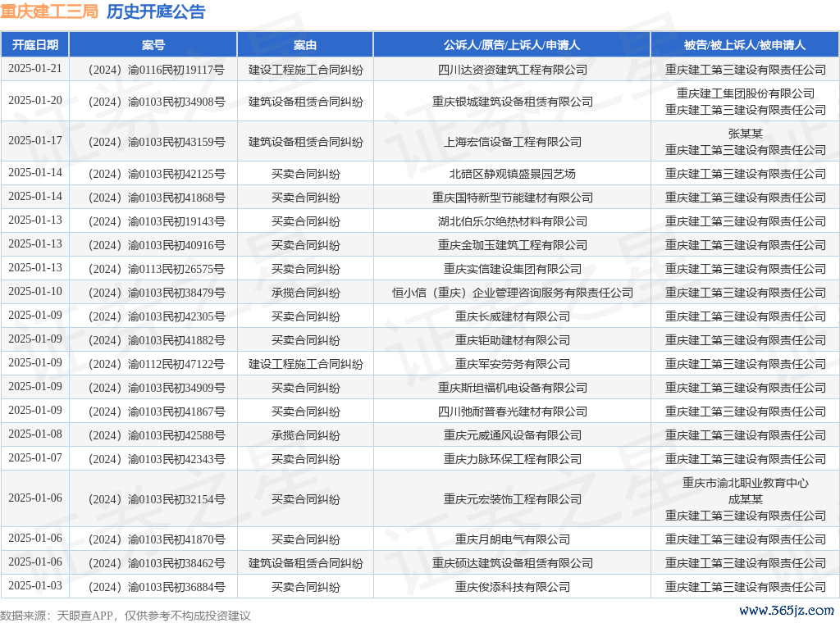Select case number 渝0103民初43159号

point(157,142)
